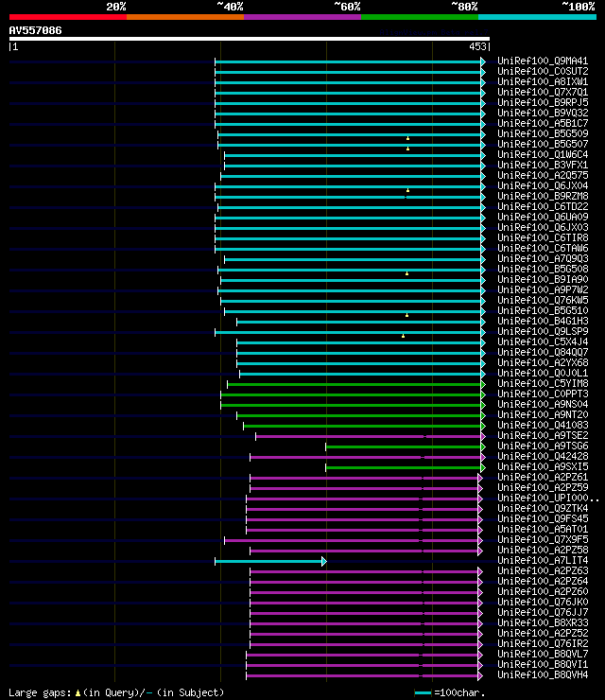Click the UniRef100_Q0J0L1 label
The width and height of the screenshot is (605, 700).
click(x=543, y=373)
